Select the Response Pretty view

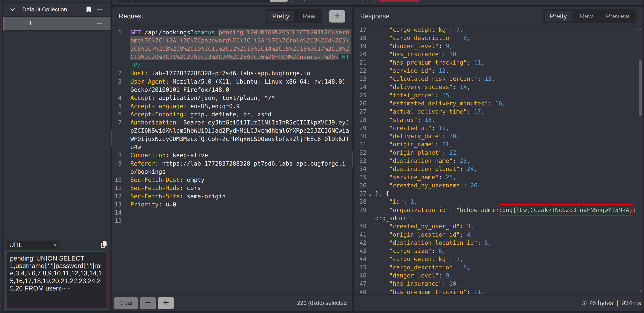click(558, 16)
